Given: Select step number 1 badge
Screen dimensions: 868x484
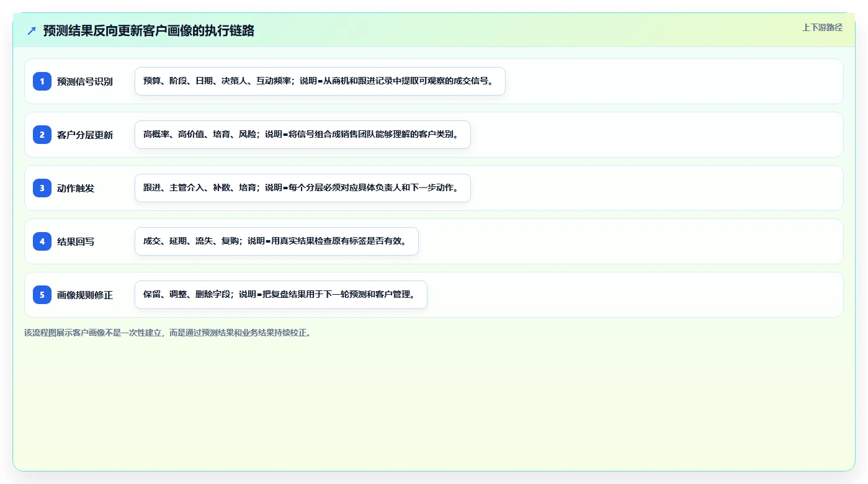Looking at the screenshot, I should click(42, 81).
